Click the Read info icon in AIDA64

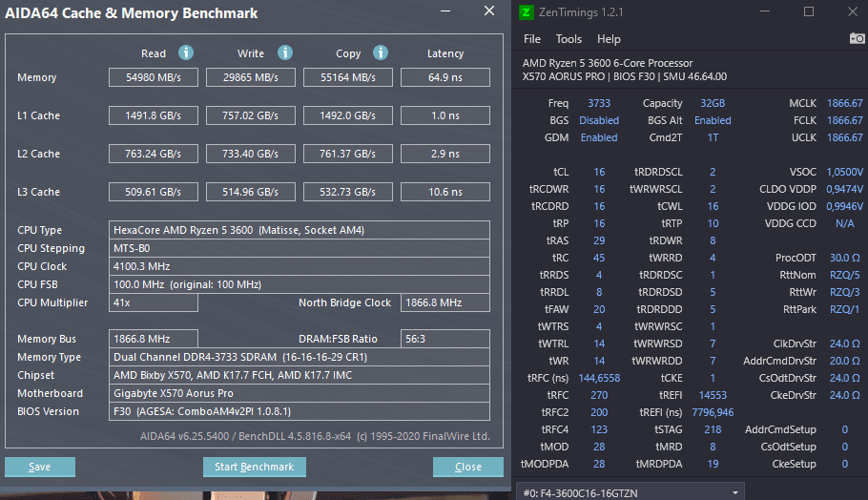click(x=186, y=52)
